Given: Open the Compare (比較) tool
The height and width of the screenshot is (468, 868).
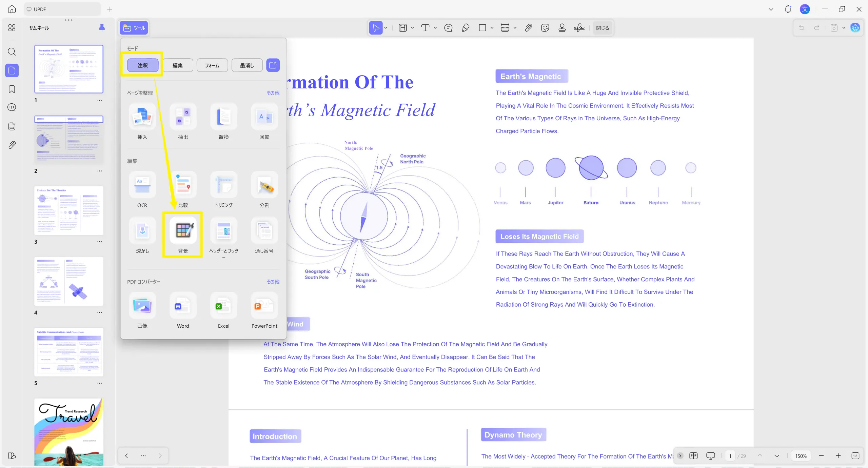Looking at the screenshot, I should (x=183, y=185).
